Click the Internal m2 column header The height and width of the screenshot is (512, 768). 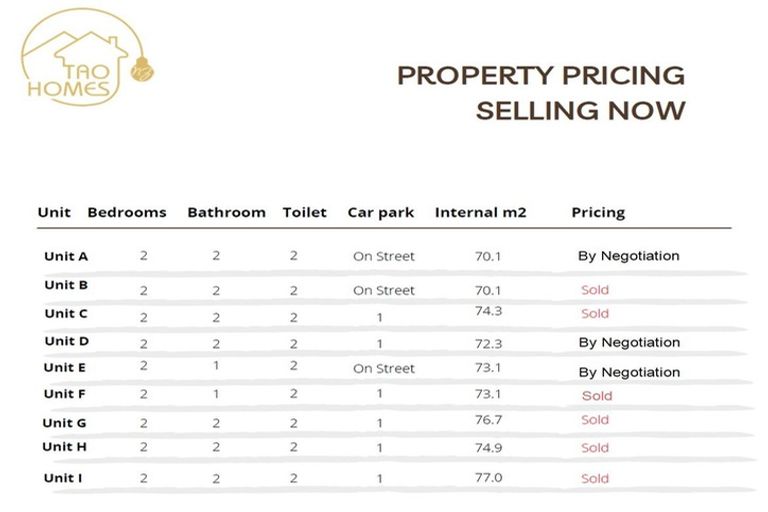[480, 213]
